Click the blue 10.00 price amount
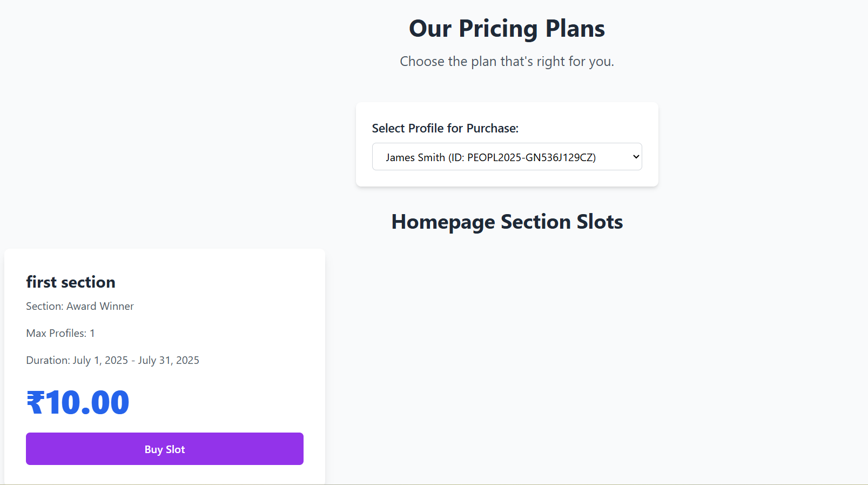The height and width of the screenshot is (485, 868). [88, 403]
